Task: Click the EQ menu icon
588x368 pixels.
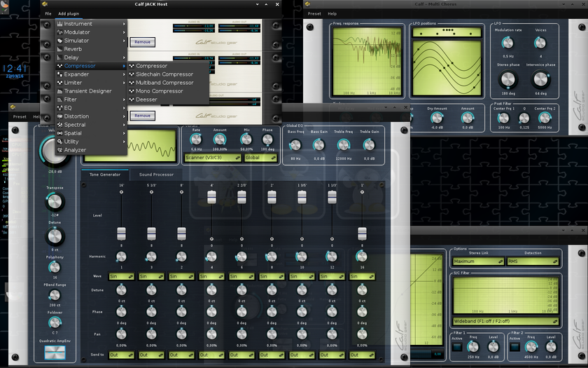Action: coord(59,108)
